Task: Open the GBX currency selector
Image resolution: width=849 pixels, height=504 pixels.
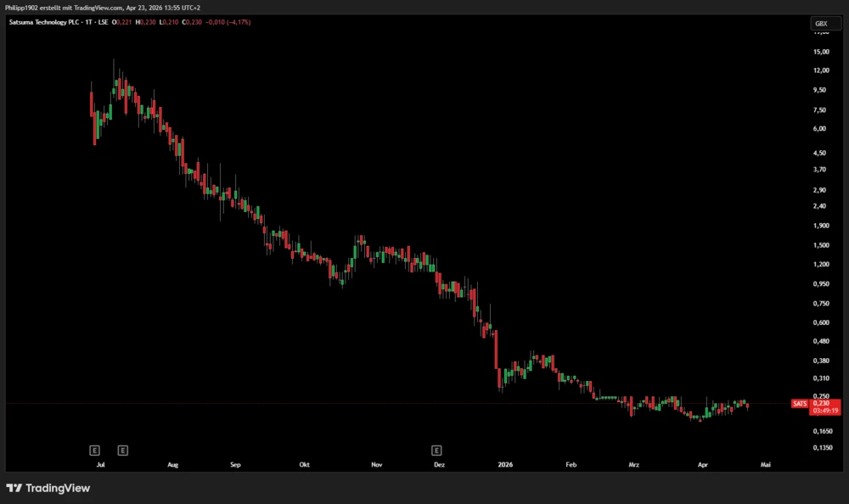Action: 821,23
